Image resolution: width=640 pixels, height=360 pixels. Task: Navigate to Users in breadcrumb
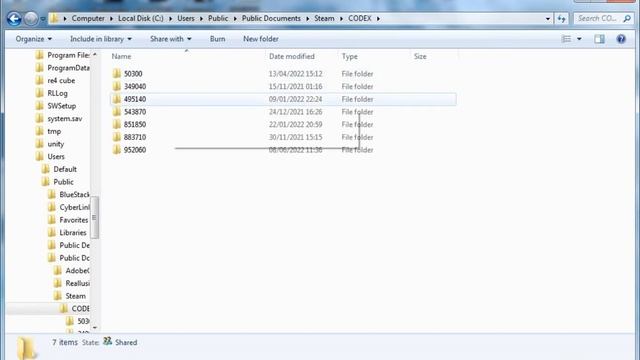(186, 18)
